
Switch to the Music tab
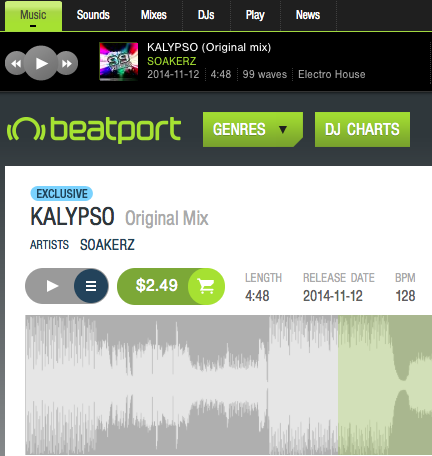(33, 15)
